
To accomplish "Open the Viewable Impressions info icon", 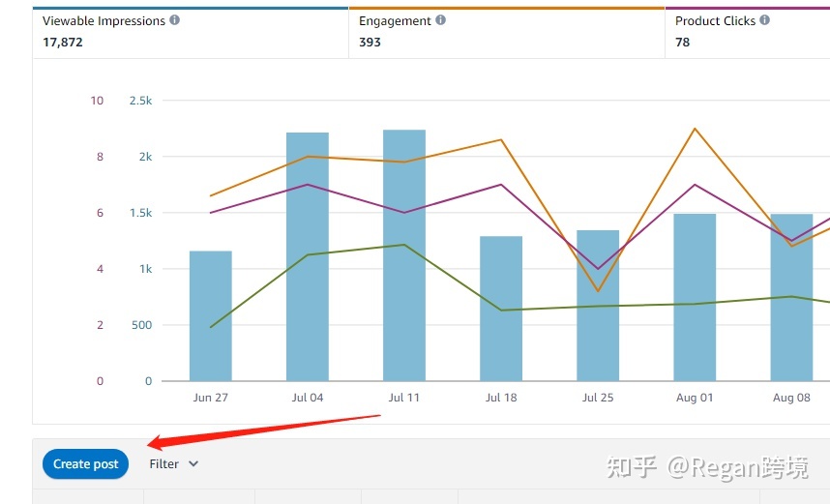I will coord(175,20).
